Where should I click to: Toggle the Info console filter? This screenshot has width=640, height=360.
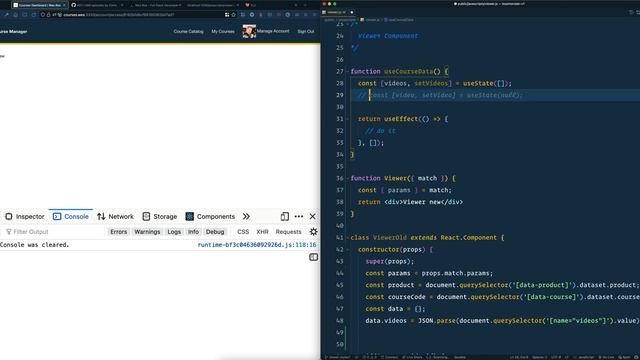[x=193, y=232]
